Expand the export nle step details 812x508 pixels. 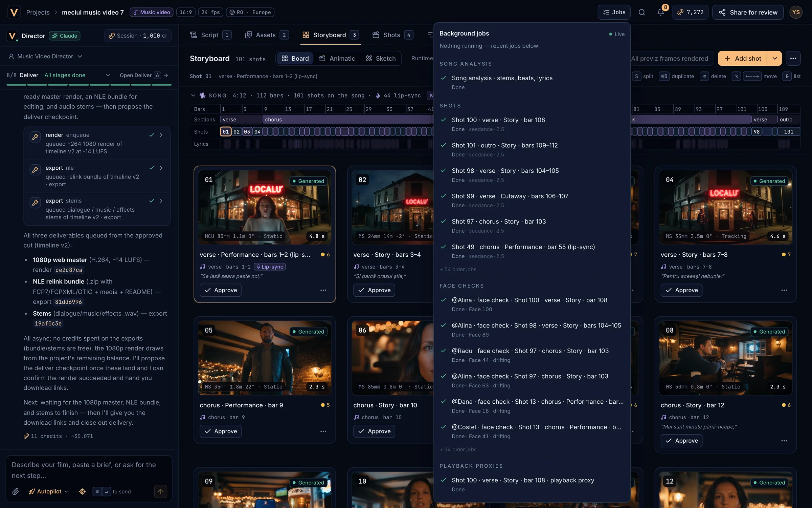pyautogui.click(x=161, y=168)
